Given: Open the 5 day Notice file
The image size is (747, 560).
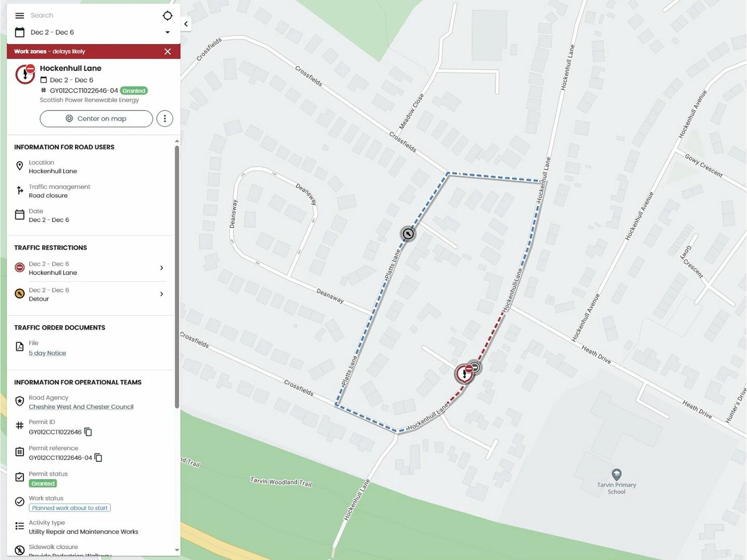Looking at the screenshot, I should (47, 353).
